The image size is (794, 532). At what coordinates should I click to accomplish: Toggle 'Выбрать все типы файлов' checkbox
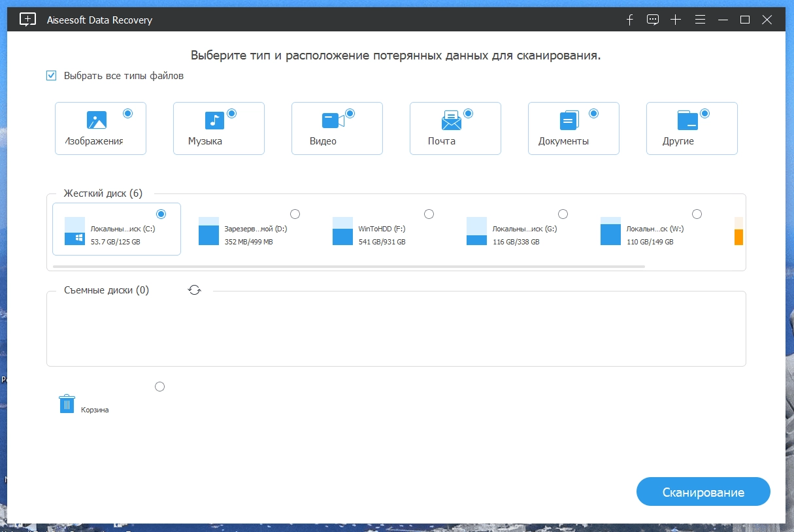pyautogui.click(x=52, y=76)
